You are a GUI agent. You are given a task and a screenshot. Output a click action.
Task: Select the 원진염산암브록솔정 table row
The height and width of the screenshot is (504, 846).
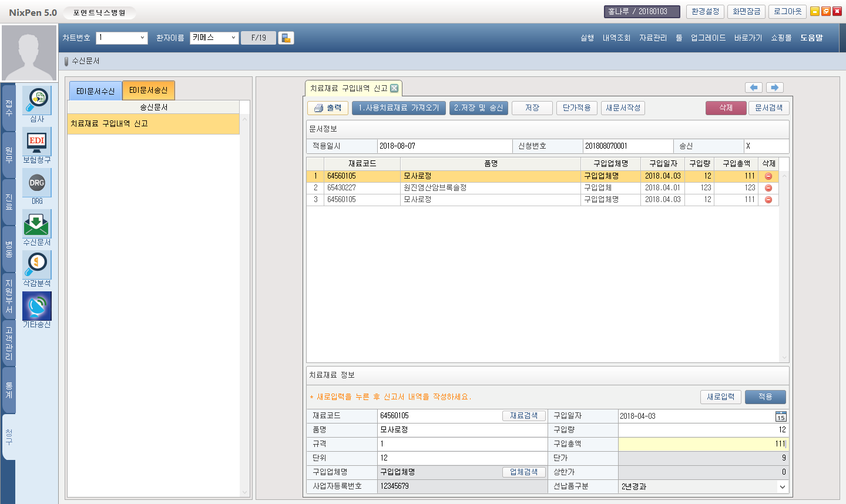[435, 188]
